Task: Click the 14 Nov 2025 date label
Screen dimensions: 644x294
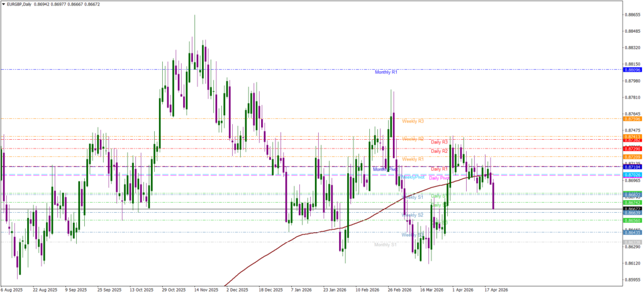Action: click(206, 290)
